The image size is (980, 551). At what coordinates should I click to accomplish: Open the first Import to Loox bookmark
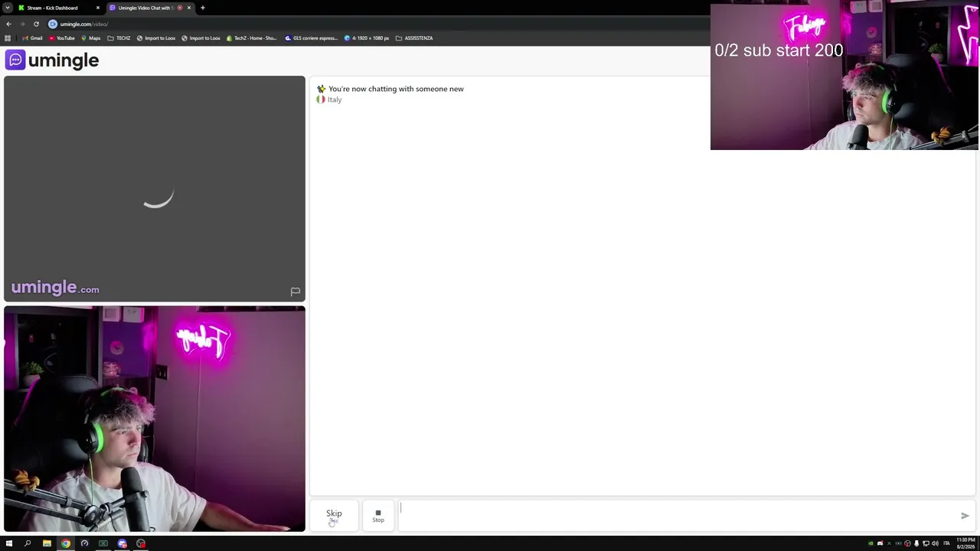click(156, 38)
